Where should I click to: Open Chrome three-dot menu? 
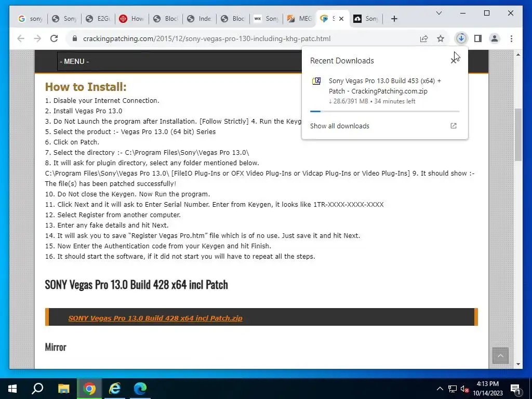point(511,38)
